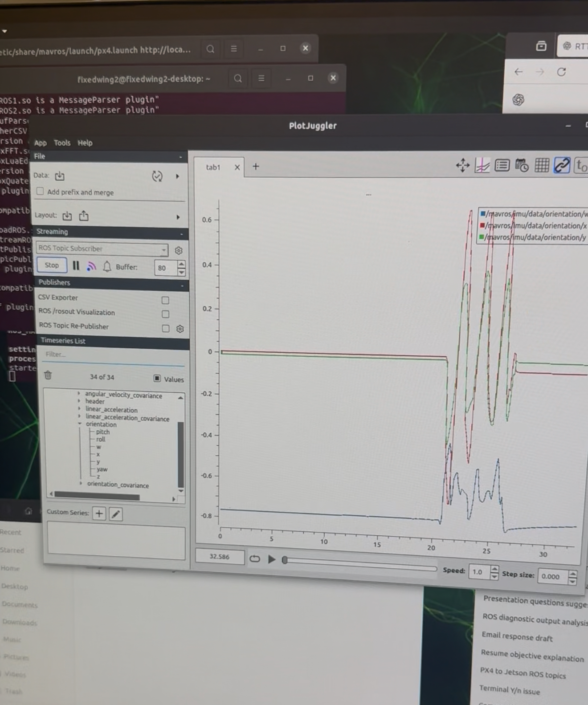The width and height of the screenshot is (588, 705).
Task: Click the save layout icon
Action: 84,216
